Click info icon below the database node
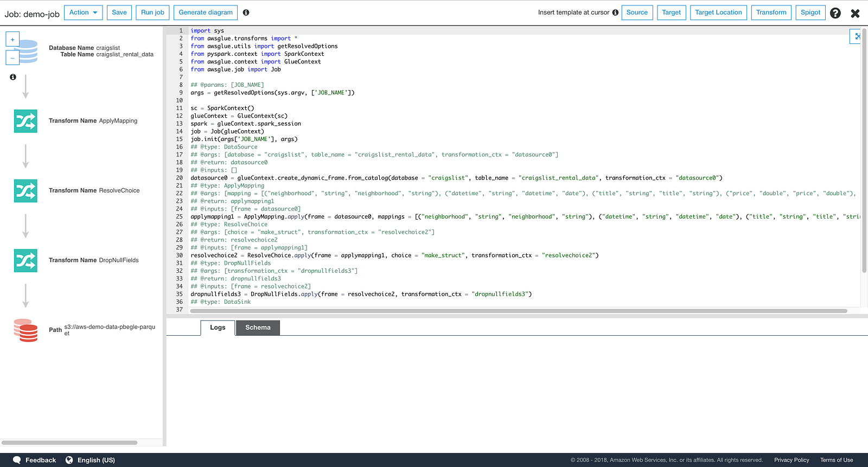The width and height of the screenshot is (868, 467). 13,77
